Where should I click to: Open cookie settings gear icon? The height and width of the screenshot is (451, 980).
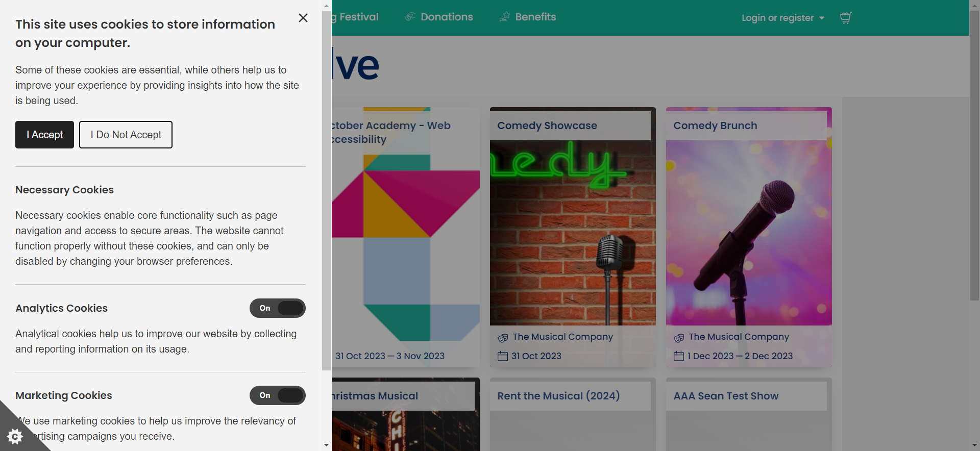click(15, 436)
